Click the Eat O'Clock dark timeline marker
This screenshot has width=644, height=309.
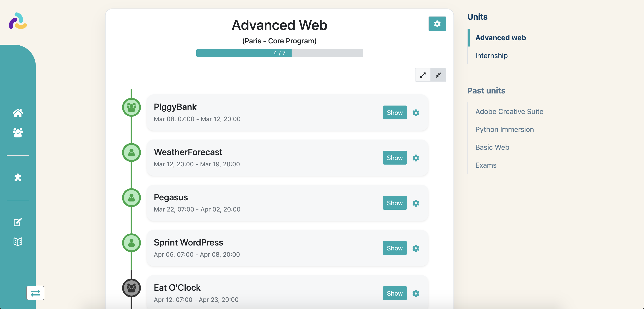pyautogui.click(x=131, y=288)
